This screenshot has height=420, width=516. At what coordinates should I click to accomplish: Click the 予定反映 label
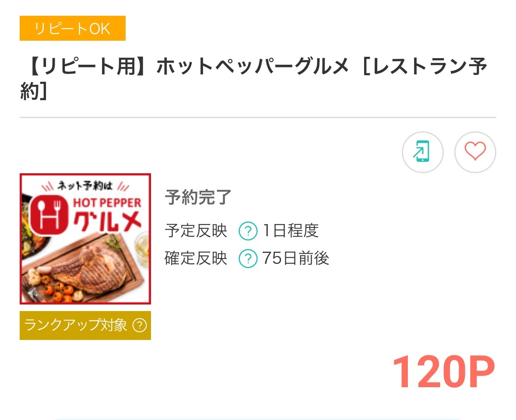[x=196, y=231]
